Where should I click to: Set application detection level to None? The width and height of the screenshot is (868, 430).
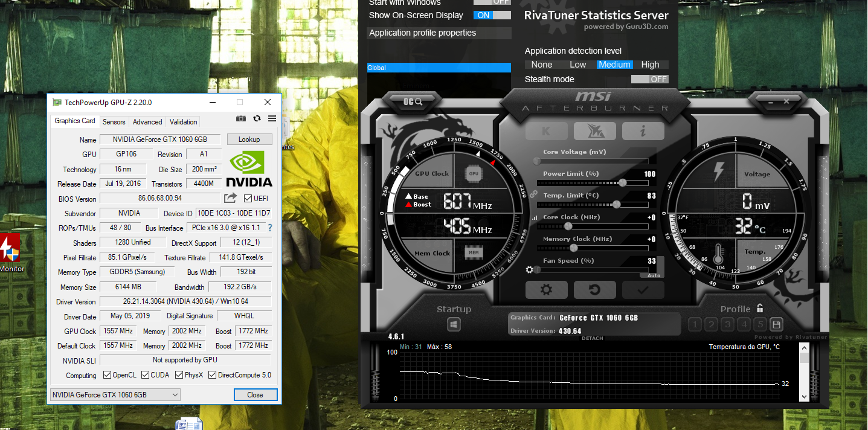542,65
